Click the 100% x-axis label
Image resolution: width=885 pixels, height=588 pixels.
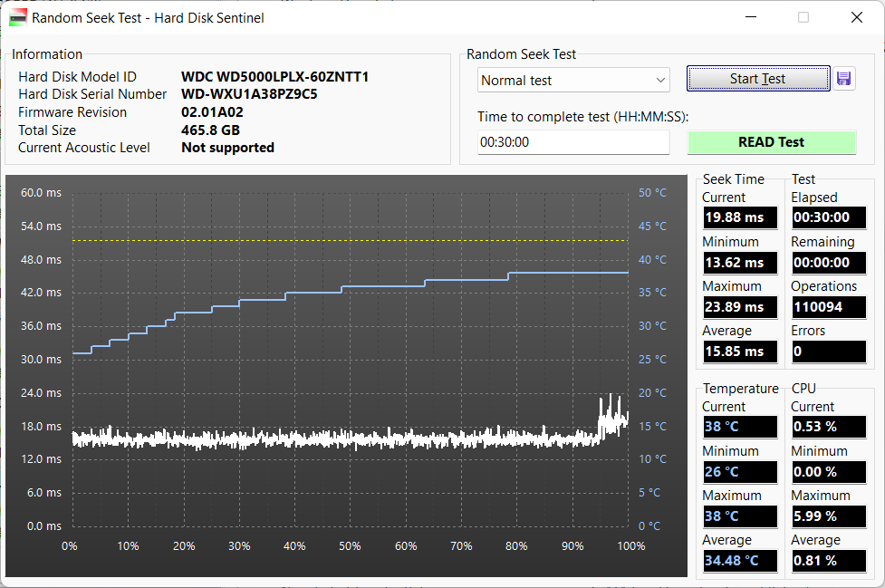pos(631,545)
